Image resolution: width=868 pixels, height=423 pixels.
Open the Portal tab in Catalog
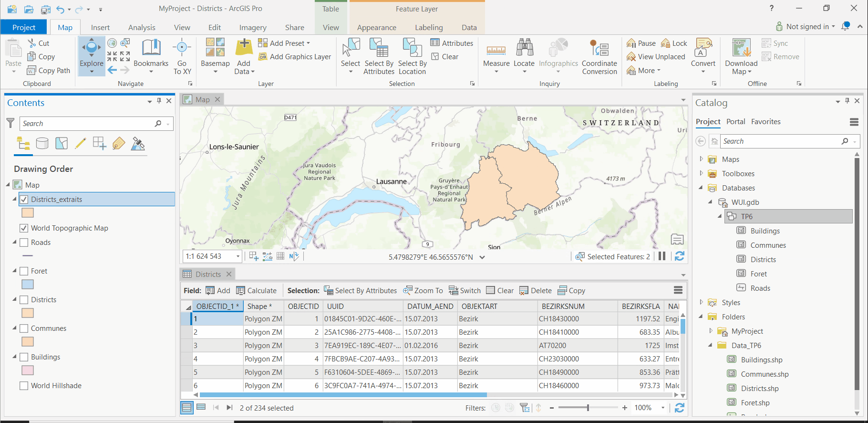[x=735, y=122]
